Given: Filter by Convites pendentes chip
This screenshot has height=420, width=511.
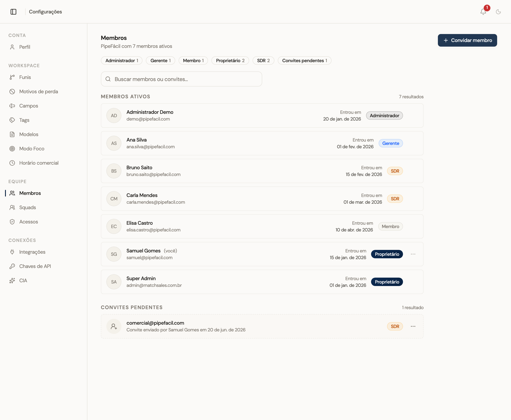Looking at the screenshot, I should coord(304,60).
